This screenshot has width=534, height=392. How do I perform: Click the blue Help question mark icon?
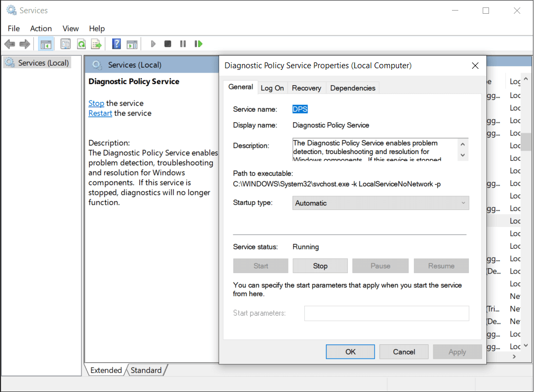click(116, 44)
